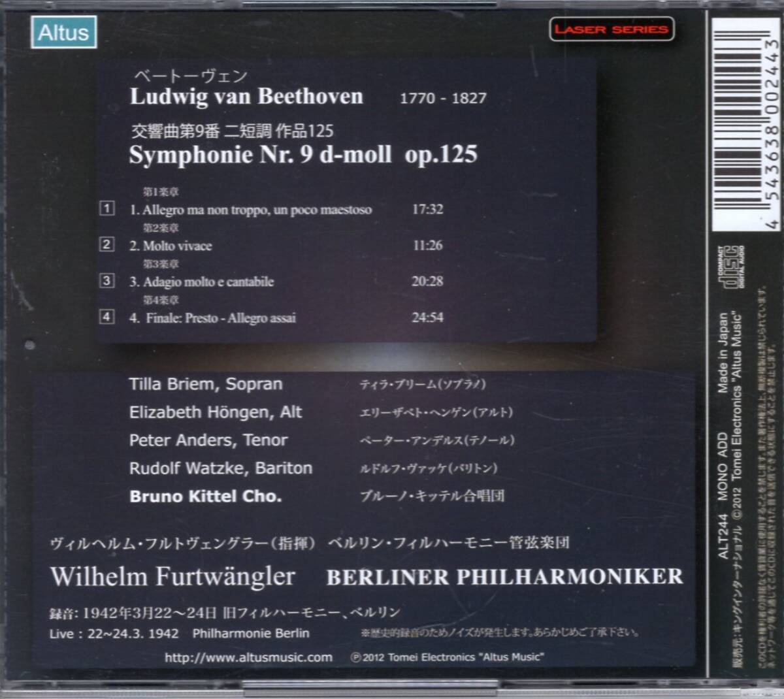
Task: Click 'Philharmonie Berlin' venue text
Action: pyautogui.click(x=251, y=634)
